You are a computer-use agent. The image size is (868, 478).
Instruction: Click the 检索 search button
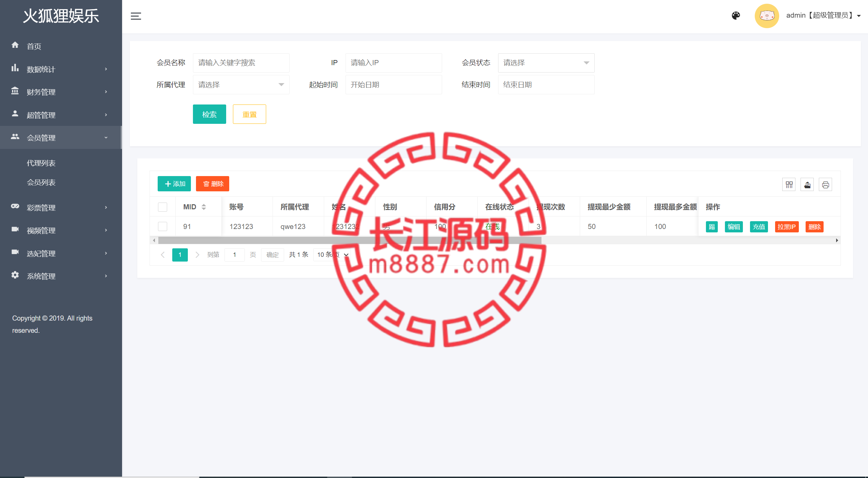click(x=210, y=114)
